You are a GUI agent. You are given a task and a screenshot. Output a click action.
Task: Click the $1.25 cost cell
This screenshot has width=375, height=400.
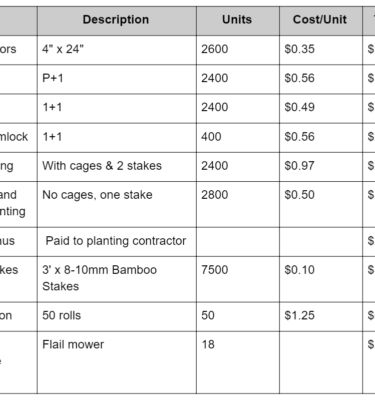tap(321, 317)
